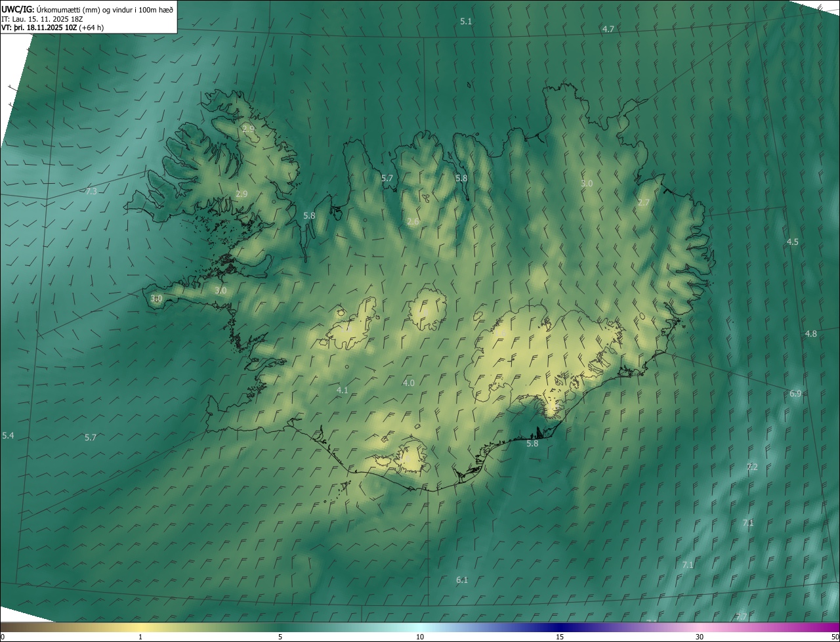Click the 7.3 value west of the Westfjords
The image size is (840, 642).
click(x=91, y=191)
